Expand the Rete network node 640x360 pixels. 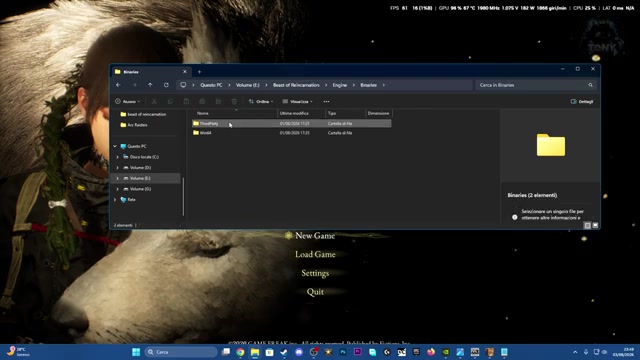coord(115,200)
